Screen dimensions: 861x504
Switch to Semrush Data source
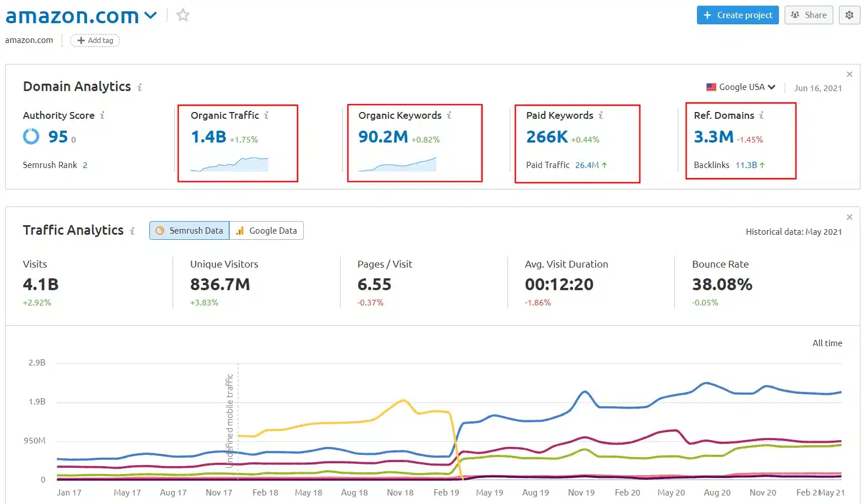pyautogui.click(x=190, y=231)
